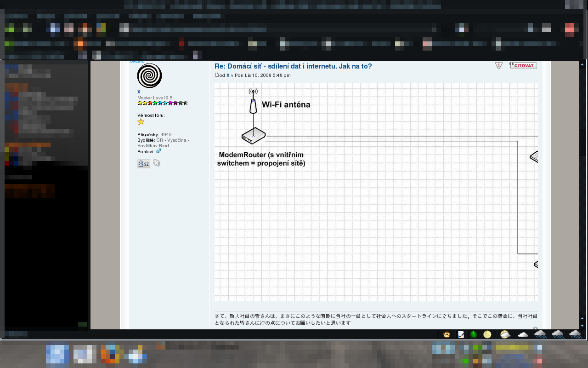
Task: Click the post date 'Pon Lis 10, 2008 5:48 pm'
Action: 263,75
